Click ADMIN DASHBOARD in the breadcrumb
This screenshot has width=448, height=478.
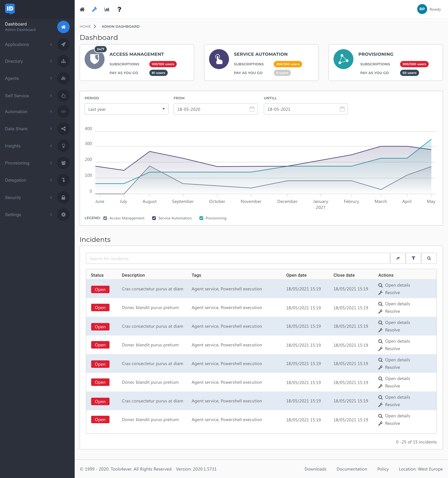[121, 26]
